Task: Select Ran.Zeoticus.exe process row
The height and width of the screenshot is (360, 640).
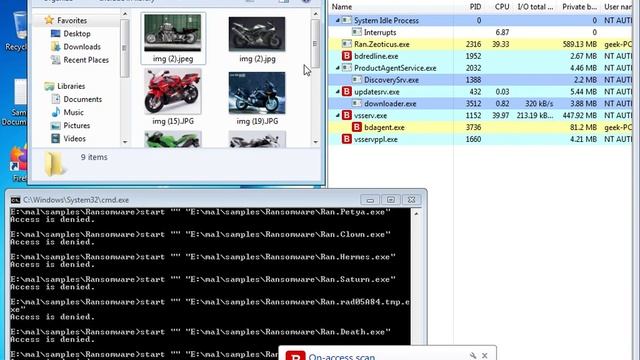Action: 480,44
